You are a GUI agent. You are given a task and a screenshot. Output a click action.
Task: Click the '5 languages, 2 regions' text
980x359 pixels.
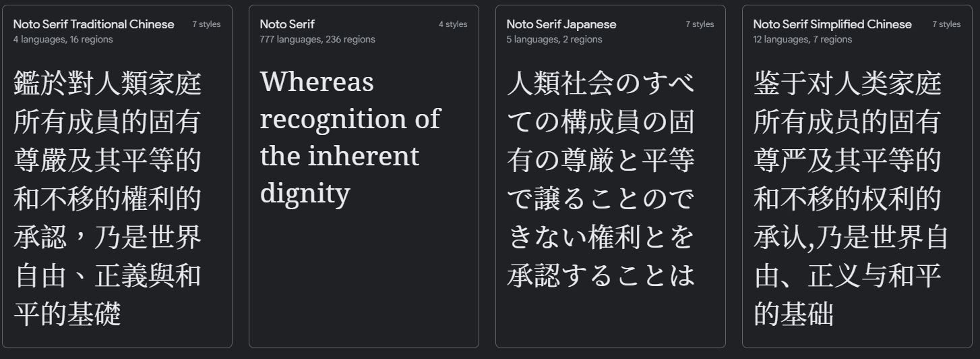(x=555, y=39)
